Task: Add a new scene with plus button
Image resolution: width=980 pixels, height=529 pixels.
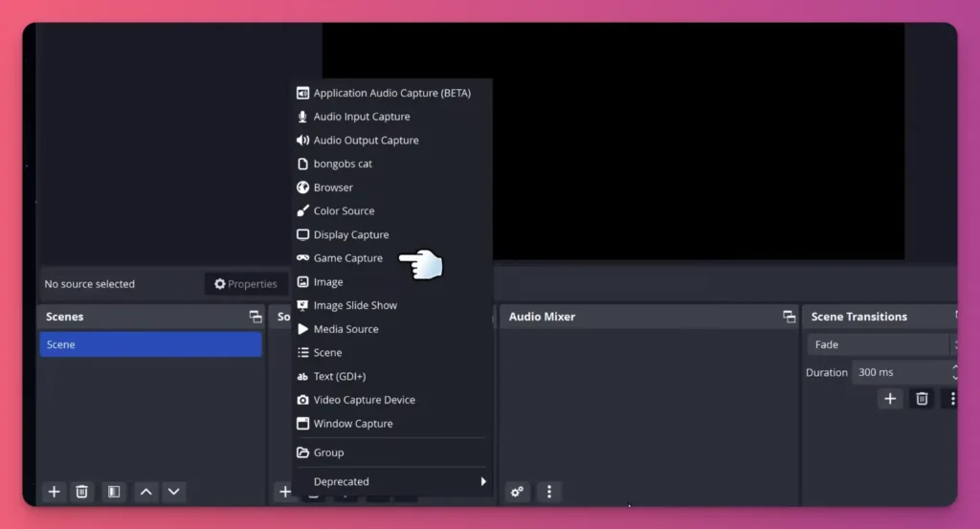Action: coord(54,492)
